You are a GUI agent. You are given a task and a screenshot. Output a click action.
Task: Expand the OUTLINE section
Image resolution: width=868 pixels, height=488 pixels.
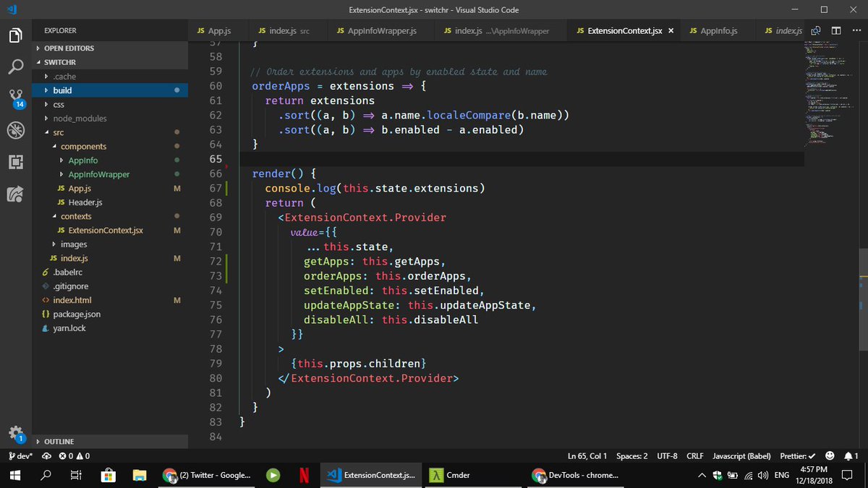click(x=58, y=441)
